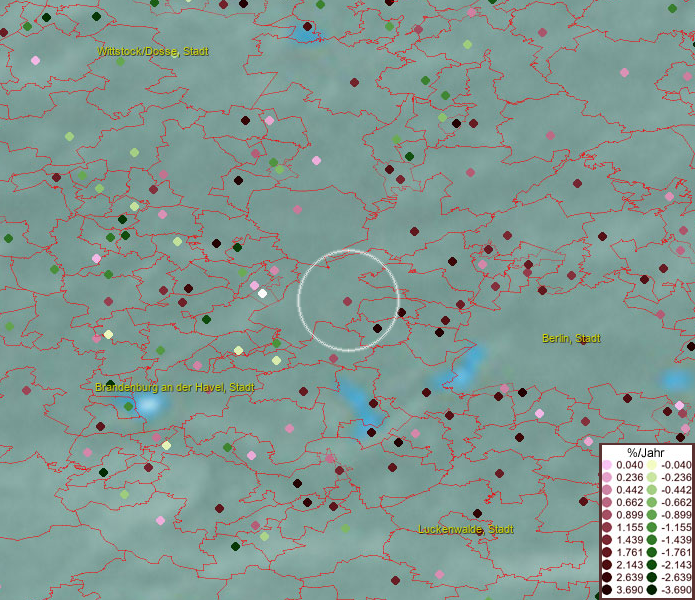Click the Luckenwalde, Stadt map label
Screen dimensions: 695x600
click(466, 529)
